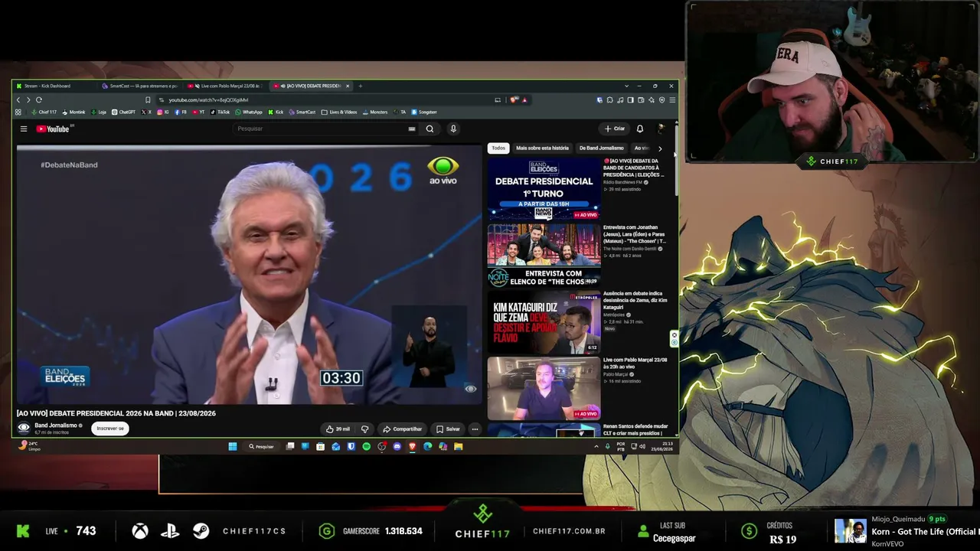Open the Brave Wallet icon

click(641, 99)
